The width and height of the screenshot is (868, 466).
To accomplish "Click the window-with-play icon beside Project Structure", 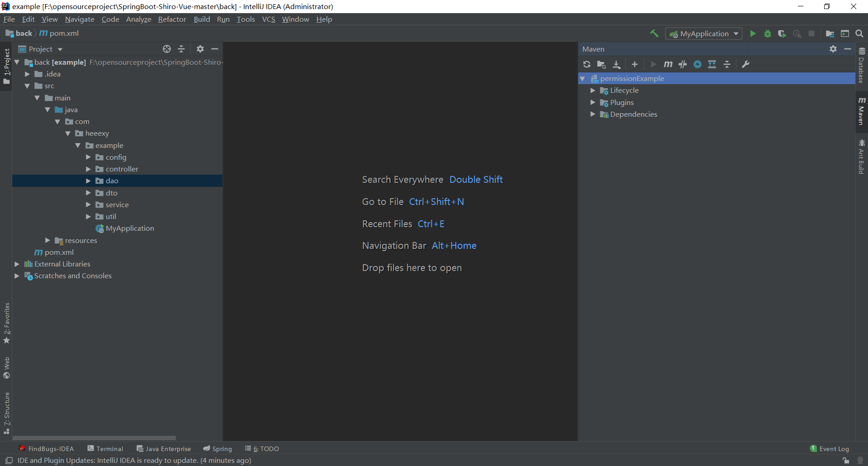I will pyautogui.click(x=845, y=33).
